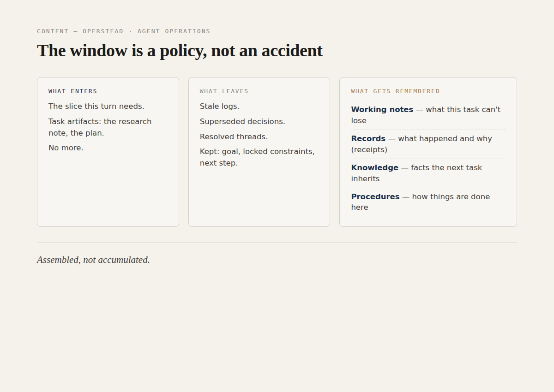554x392 pixels.
Task: Click the breadcrumb 'CONTENT — OPERSTEAD · AGENT OPERATIONS'
Action: coord(123,31)
